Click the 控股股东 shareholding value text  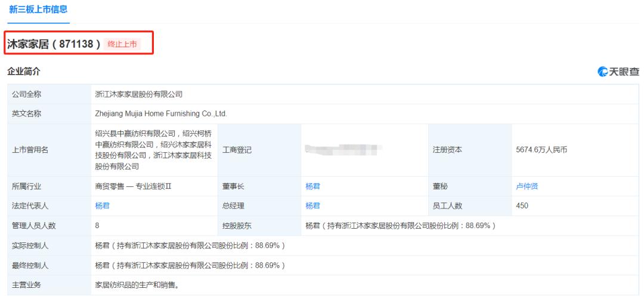[x=401, y=226]
